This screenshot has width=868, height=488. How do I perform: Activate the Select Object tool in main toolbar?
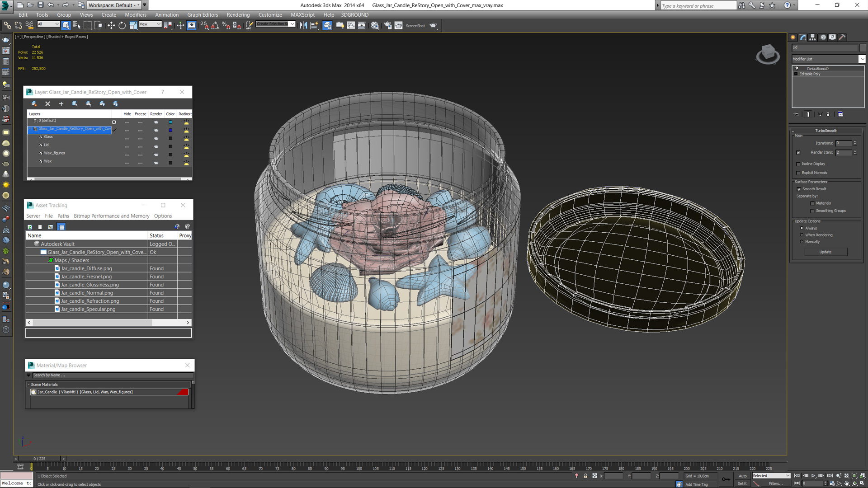tap(66, 25)
